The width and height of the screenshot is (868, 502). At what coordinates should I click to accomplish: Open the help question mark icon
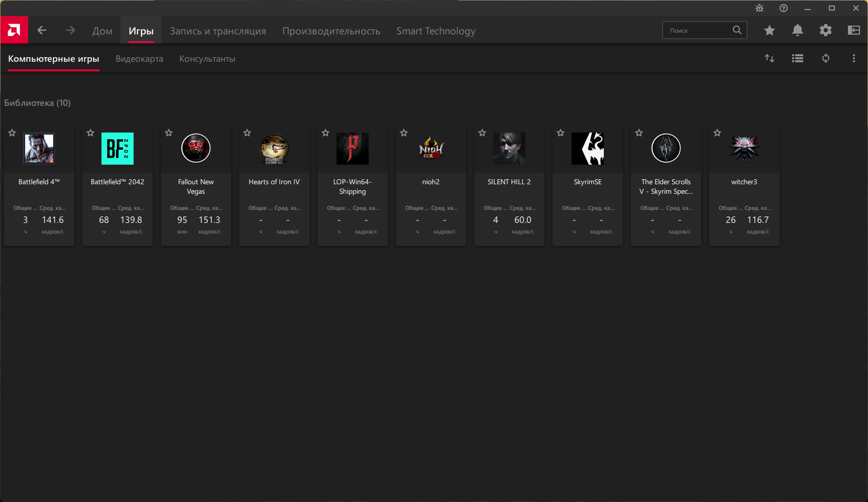coord(784,8)
